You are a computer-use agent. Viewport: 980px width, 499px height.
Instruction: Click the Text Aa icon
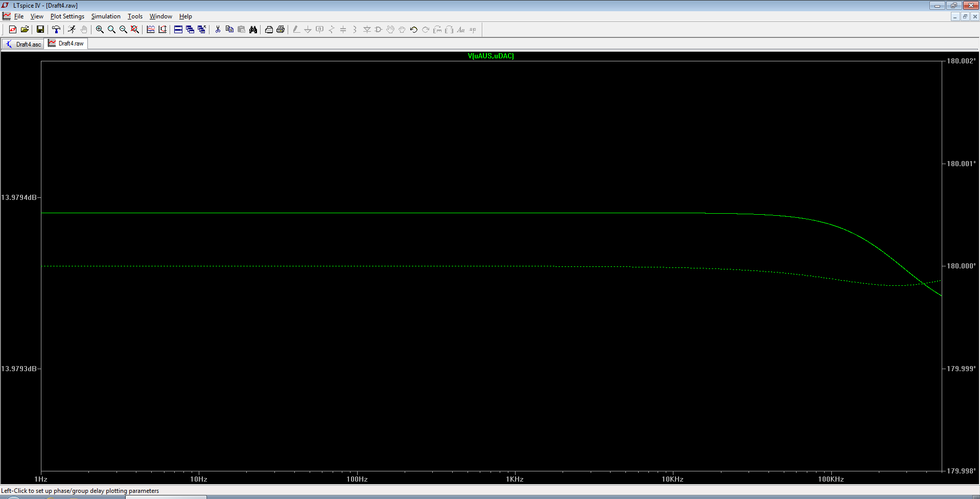click(x=461, y=30)
